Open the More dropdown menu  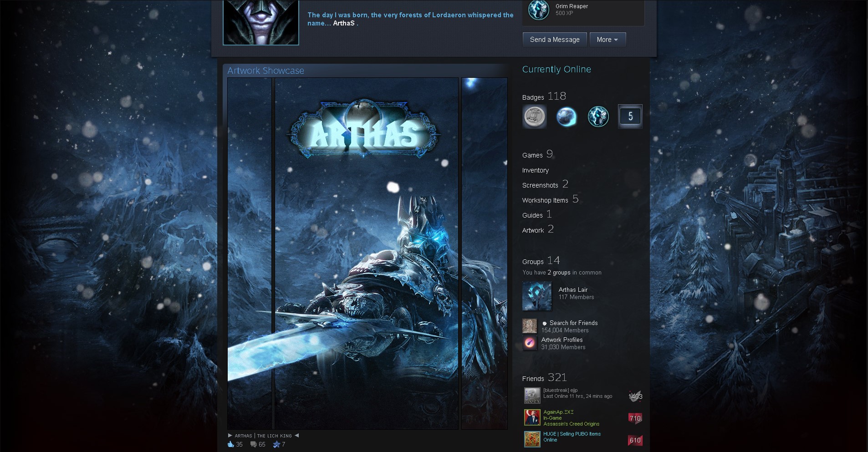pos(608,40)
